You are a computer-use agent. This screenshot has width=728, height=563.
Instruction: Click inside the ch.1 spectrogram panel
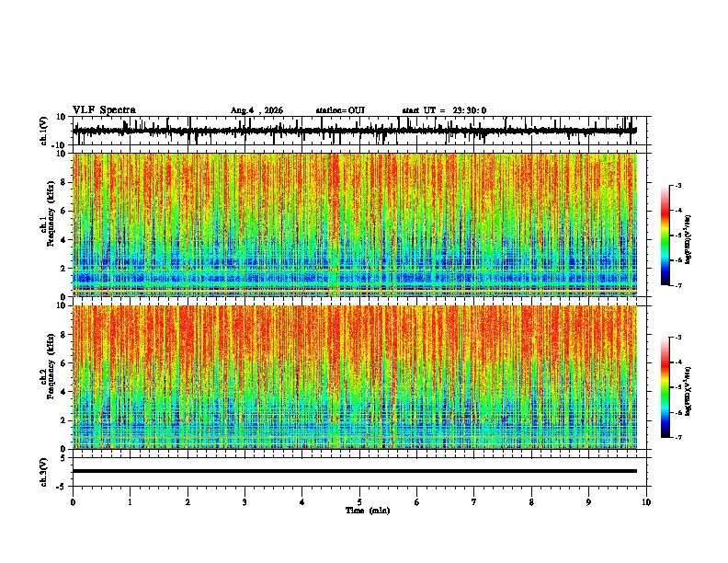click(x=354, y=224)
